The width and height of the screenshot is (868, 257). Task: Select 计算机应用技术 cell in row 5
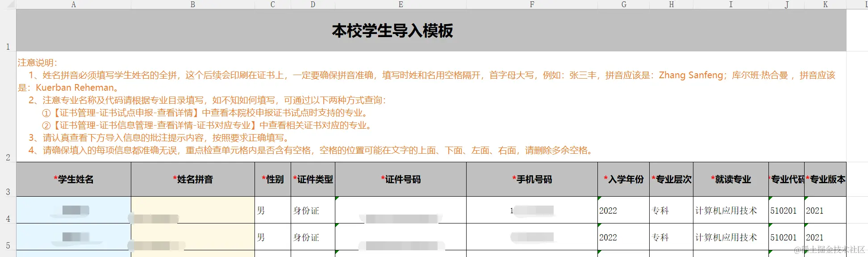click(731, 237)
